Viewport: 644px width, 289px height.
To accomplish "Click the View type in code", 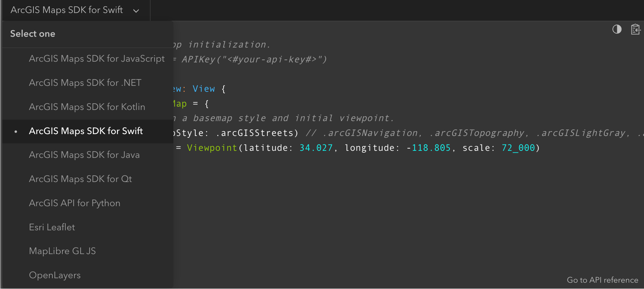I will tap(204, 89).
